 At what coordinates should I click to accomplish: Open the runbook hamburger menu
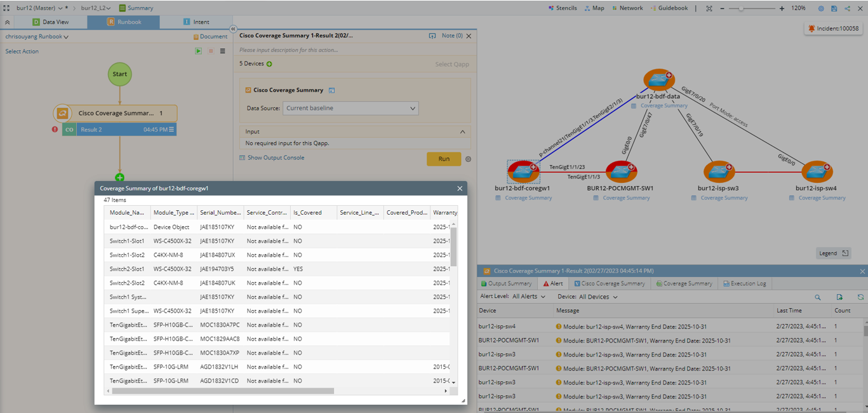223,51
